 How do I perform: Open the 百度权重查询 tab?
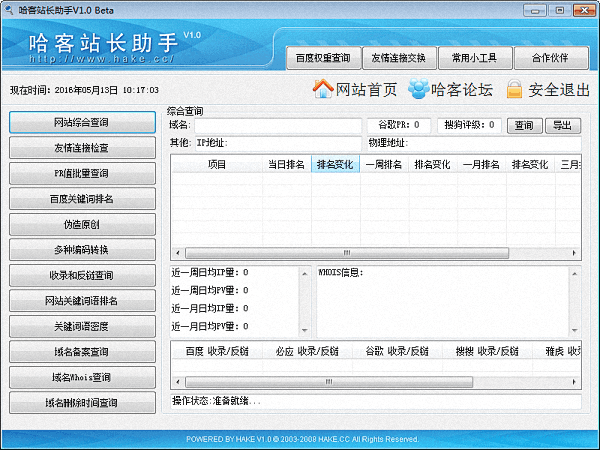(322, 58)
